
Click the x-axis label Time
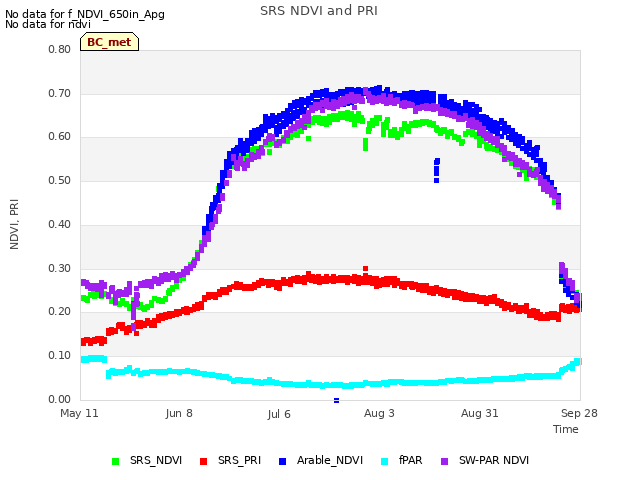click(566, 429)
